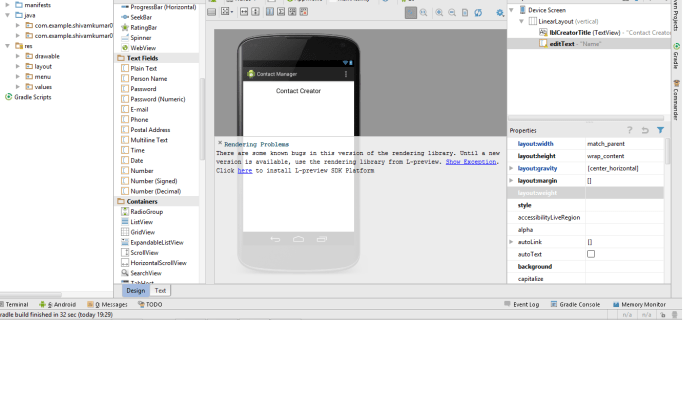Pick the RatingBar widget from palette
The height and width of the screenshot is (393, 700).
(139, 27)
